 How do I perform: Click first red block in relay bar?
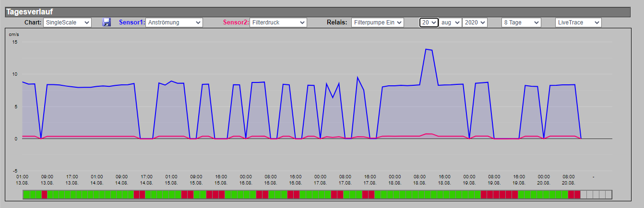(x=45, y=195)
